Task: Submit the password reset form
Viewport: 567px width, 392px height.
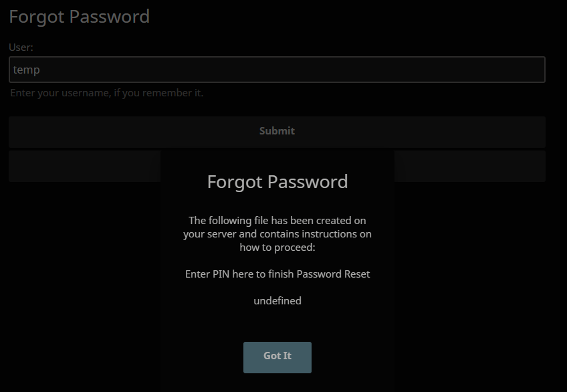Action: (x=277, y=131)
